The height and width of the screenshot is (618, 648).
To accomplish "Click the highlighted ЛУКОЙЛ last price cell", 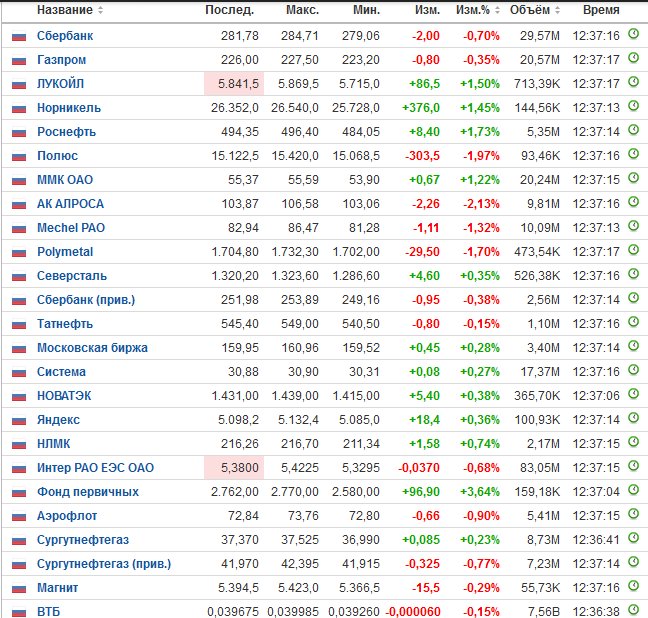I will coord(234,84).
